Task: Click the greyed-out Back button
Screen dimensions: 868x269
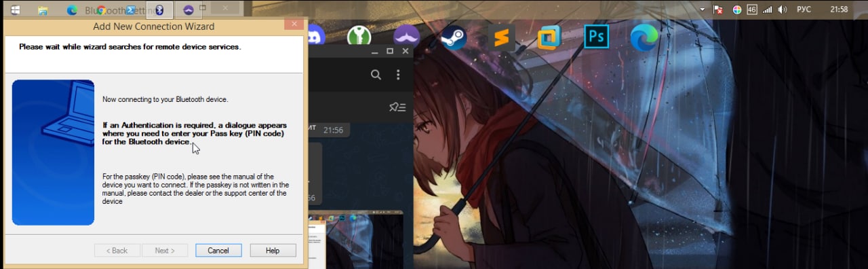Action: tap(117, 251)
